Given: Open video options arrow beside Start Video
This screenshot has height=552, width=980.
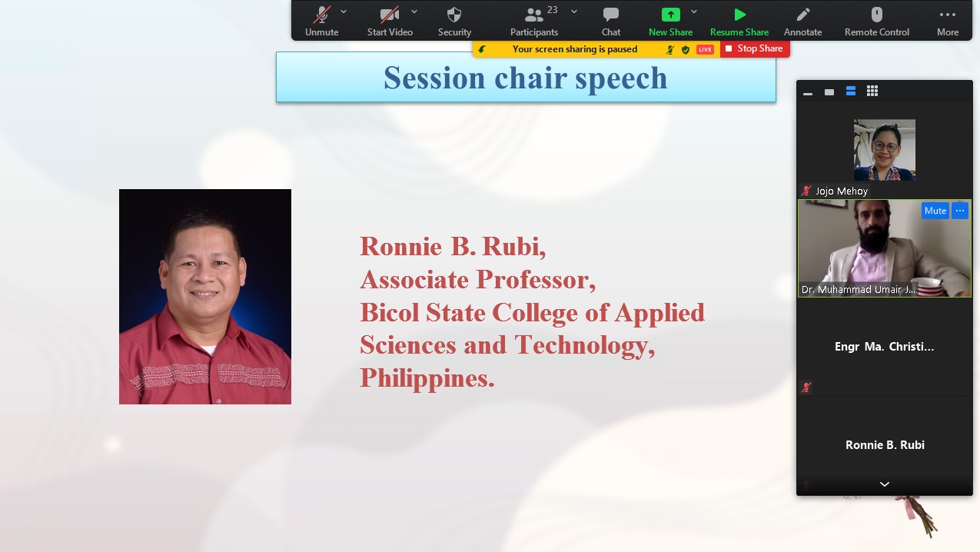Looking at the screenshot, I should (x=414, y=12).
